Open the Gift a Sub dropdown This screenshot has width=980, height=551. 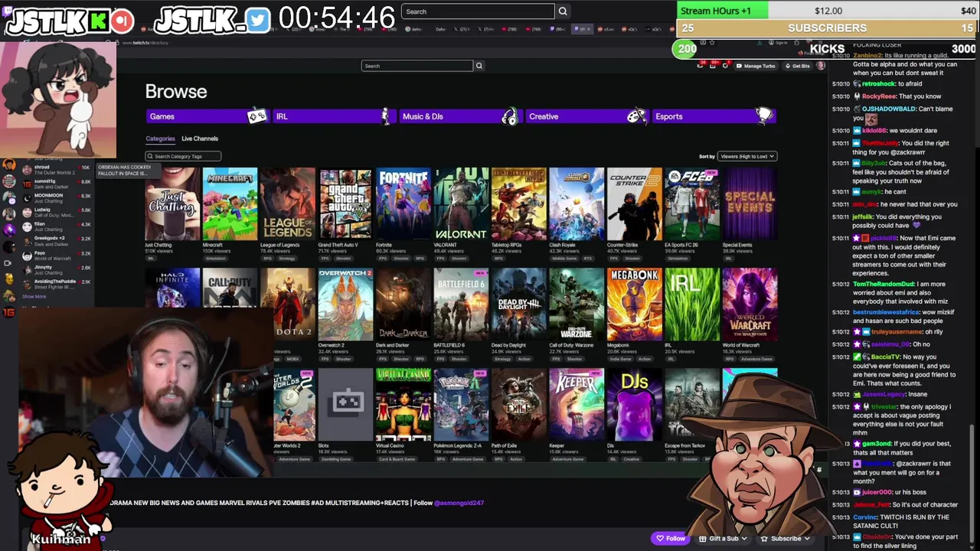point(723,538)
